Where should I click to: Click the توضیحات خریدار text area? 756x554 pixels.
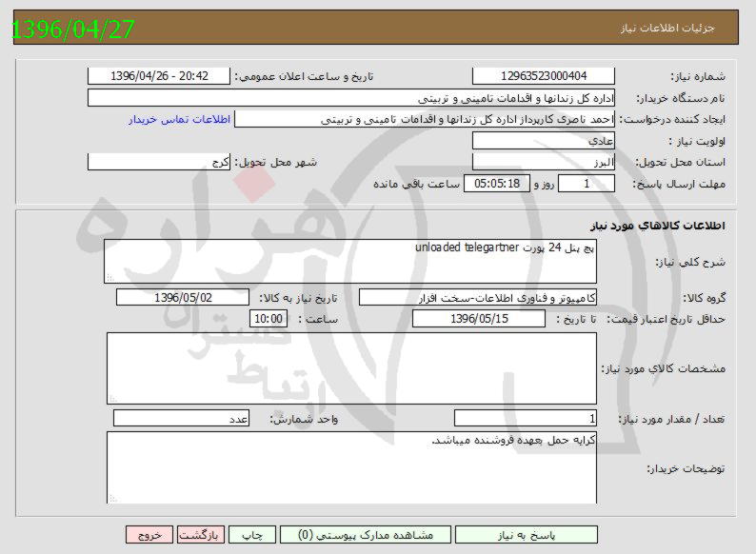coord(350,466)
